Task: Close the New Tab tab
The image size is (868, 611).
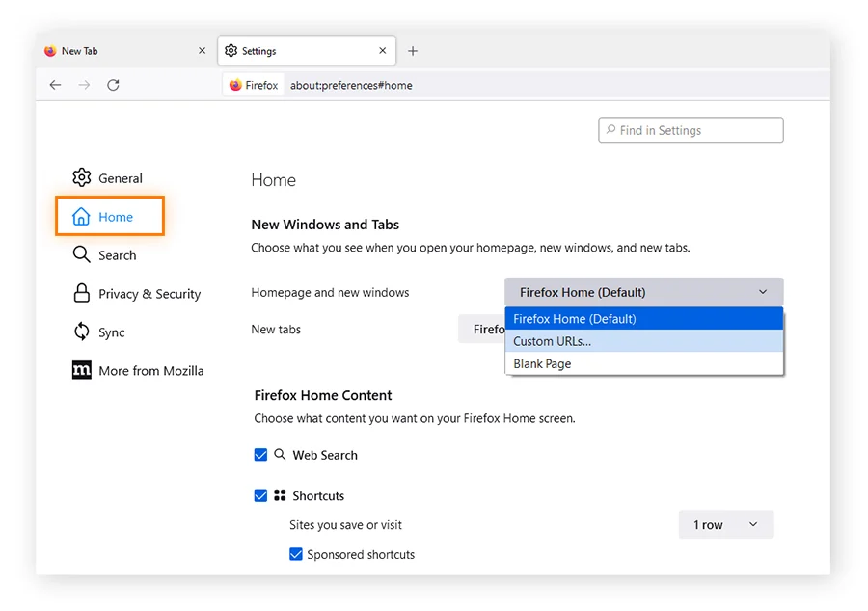Action: point(203,50)
